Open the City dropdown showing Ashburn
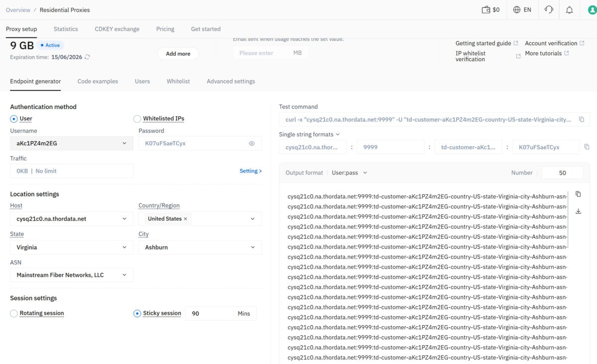 [x=200, y=247]
